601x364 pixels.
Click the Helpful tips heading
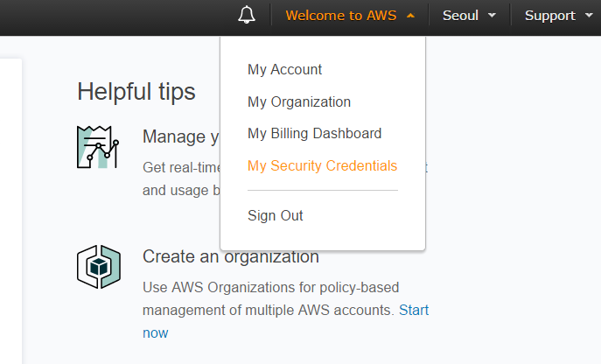[136, 92]
